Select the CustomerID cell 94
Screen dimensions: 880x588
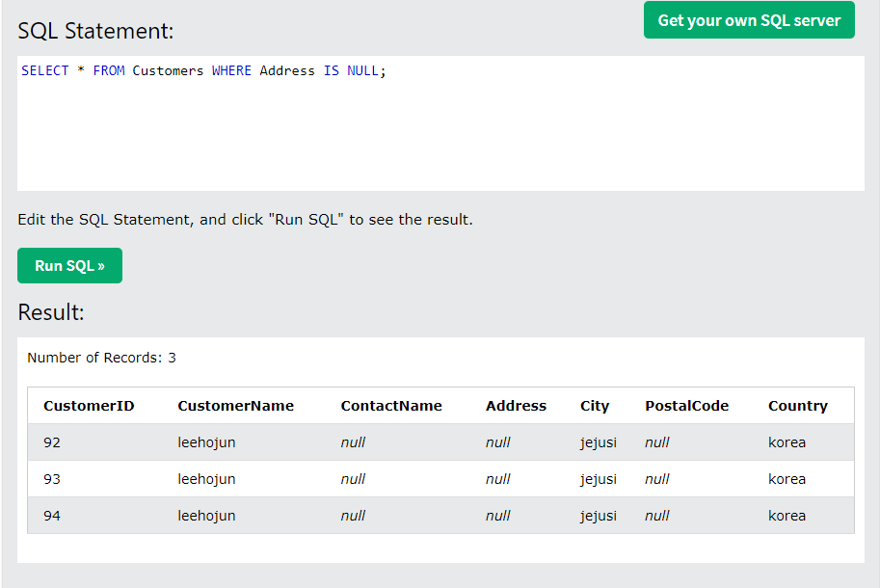[x=52, y=516]
